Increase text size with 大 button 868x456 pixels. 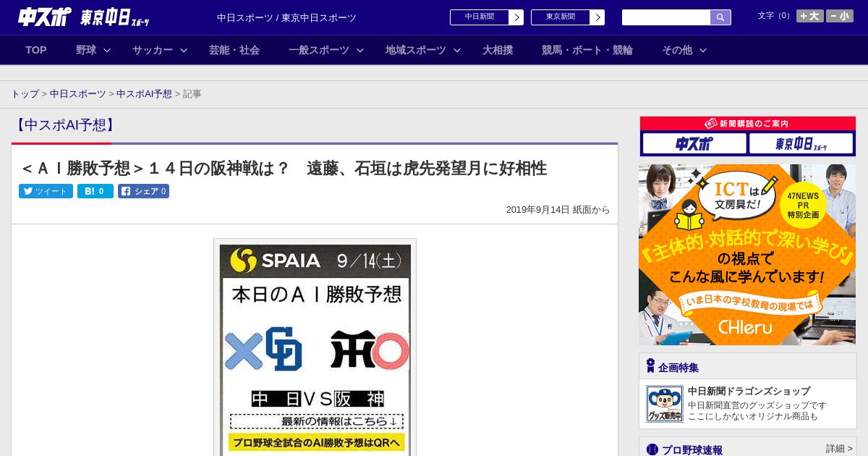(810, 16)
